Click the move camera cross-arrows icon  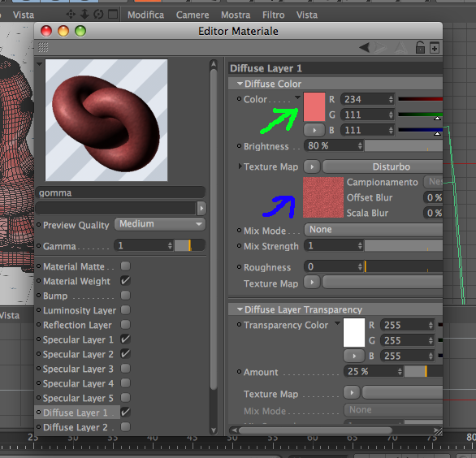click(x=71, y=15)
